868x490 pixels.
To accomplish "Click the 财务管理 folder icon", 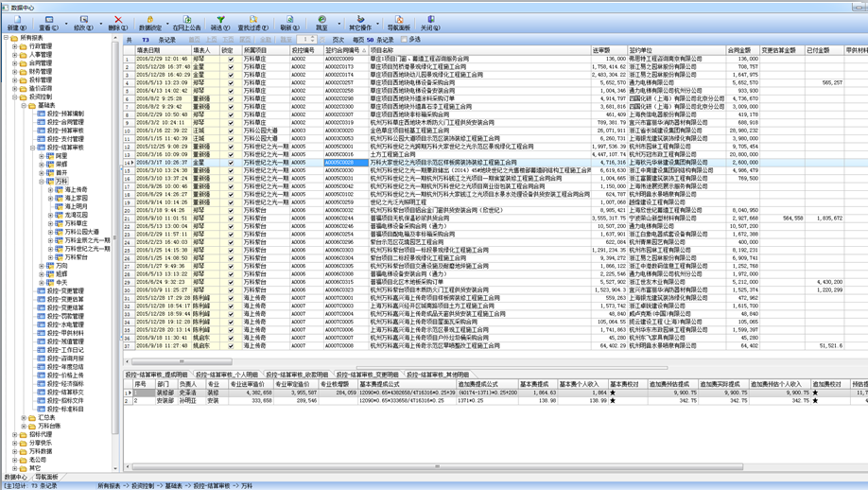I will click(x=23, y=72).
